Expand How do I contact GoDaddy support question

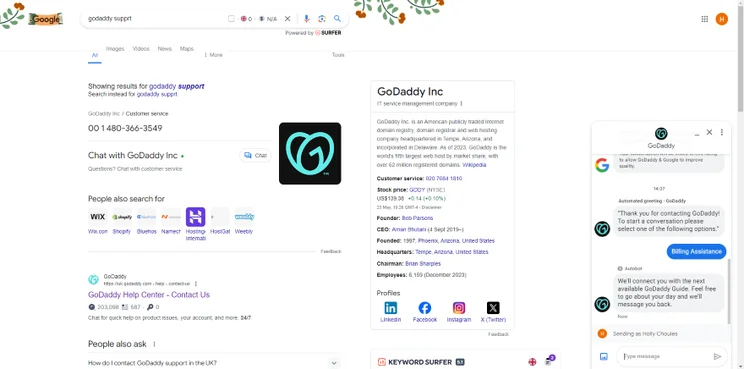214,363
